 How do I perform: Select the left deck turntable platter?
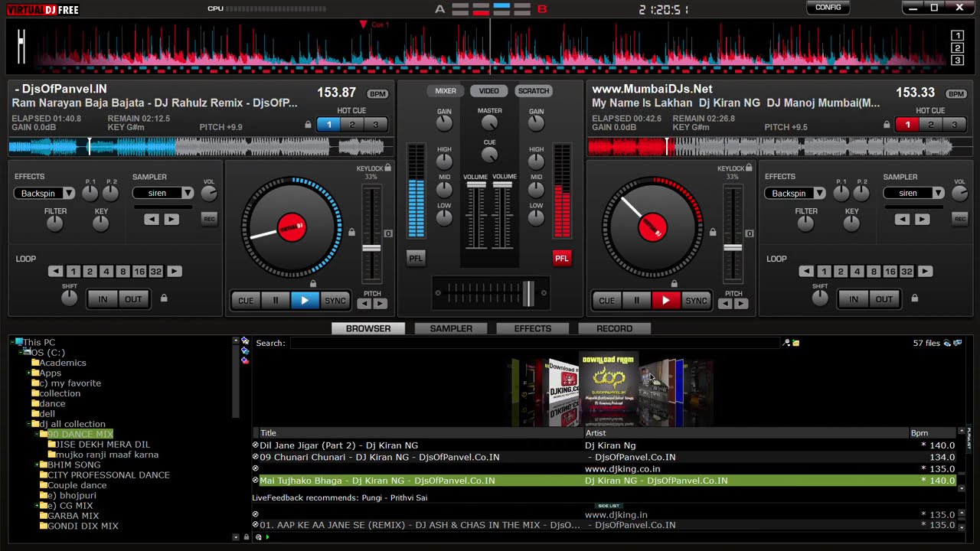click(x=292, y=227)
